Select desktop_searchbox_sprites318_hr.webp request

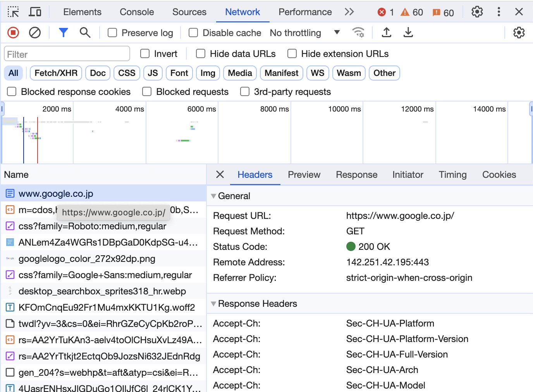click(x=103, y=291)
